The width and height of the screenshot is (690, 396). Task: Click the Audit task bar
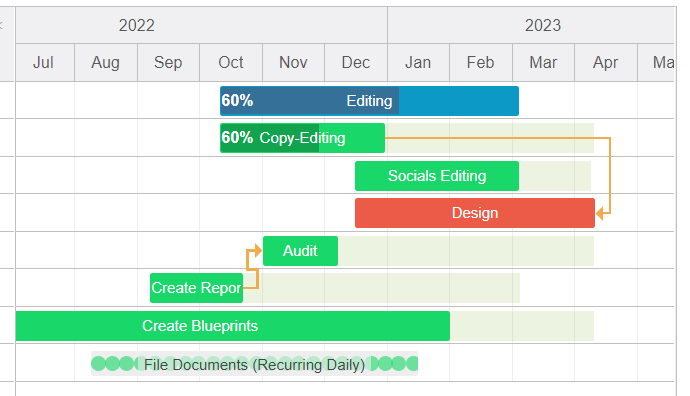[301, 251]
